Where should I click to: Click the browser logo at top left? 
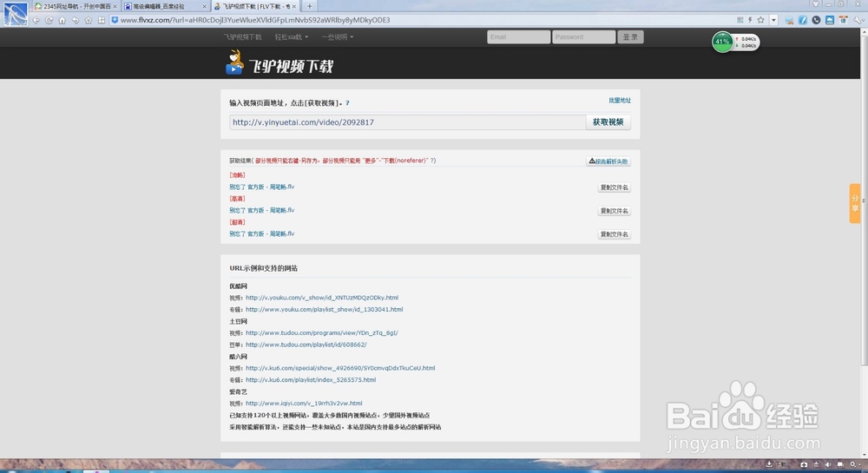pos(15,14)
